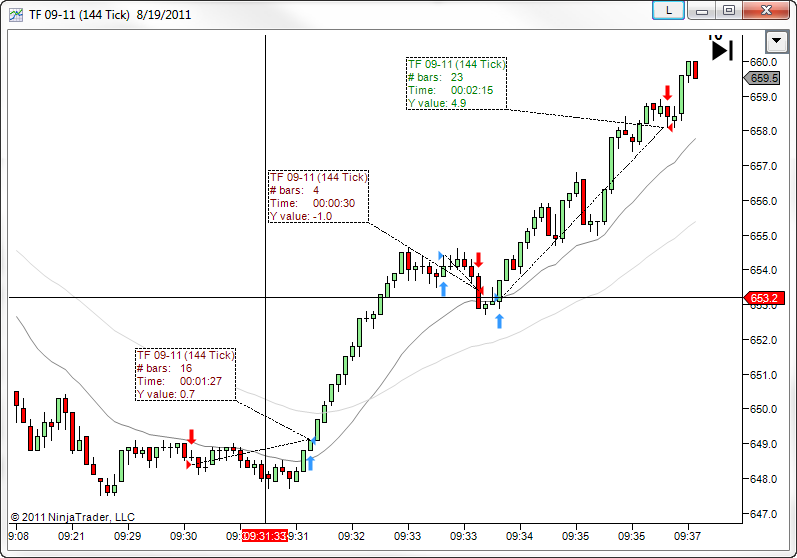Click the red 09:31:33 time marker
Image resolution: width=797 pixels, height=558 pixels.
(264, 536)
